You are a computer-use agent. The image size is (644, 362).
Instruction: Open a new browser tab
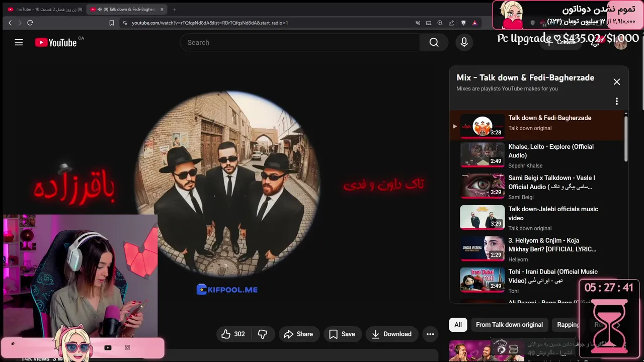(174, 9)
